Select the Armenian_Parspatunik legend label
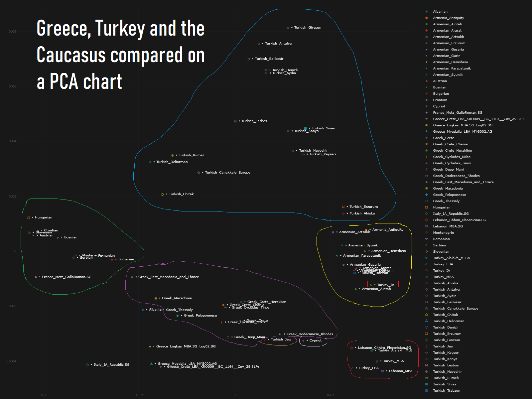532x399 pixels. click(x=452, y=68)
